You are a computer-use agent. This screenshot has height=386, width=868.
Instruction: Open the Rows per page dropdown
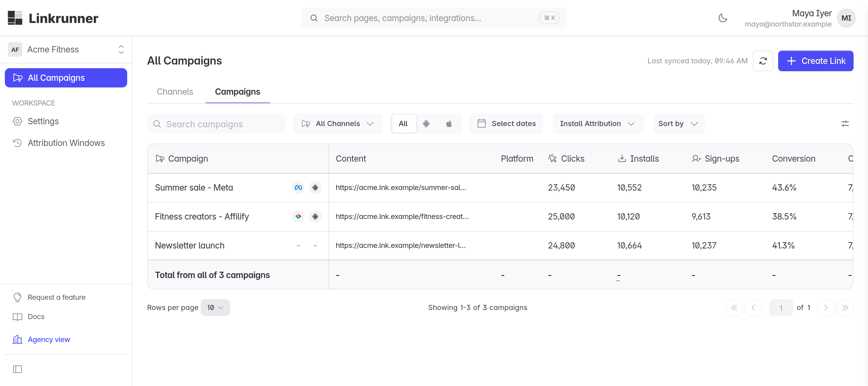215,308
